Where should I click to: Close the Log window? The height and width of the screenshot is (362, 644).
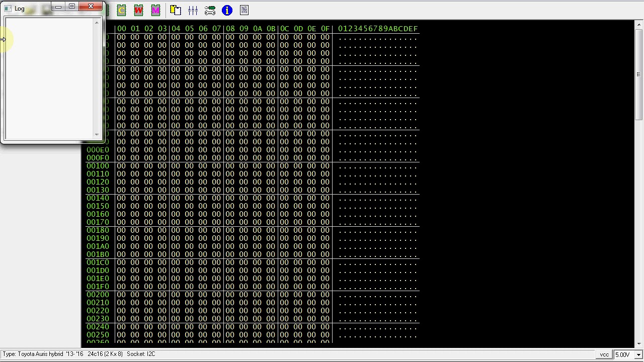(91, 7)
